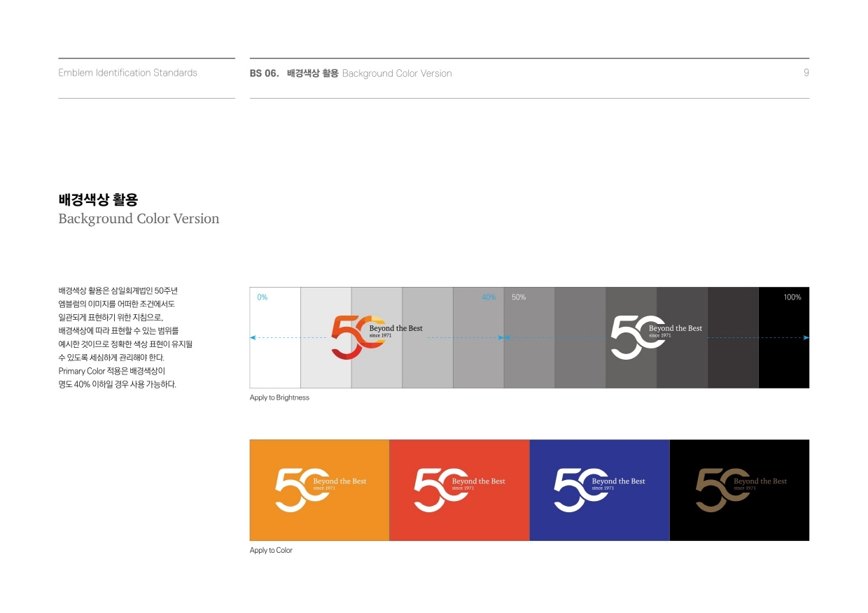The image size is (868, 613).
Task: Click the '50%' brightness label
Action: [x=519, y=297]
